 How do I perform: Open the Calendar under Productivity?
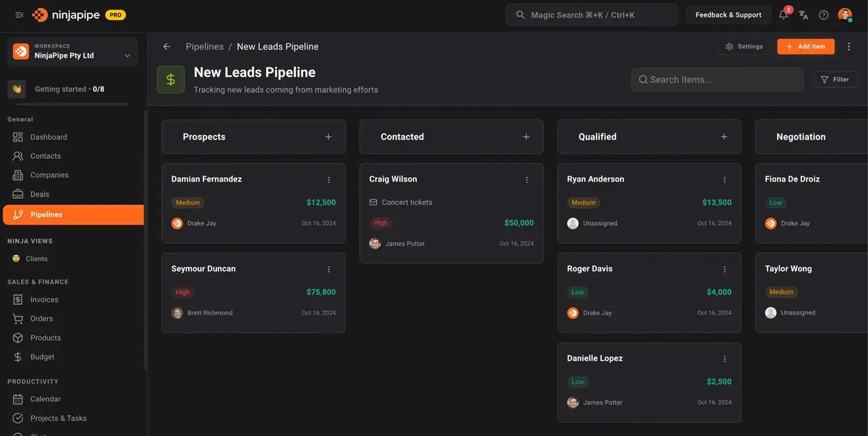coord(46,398)
